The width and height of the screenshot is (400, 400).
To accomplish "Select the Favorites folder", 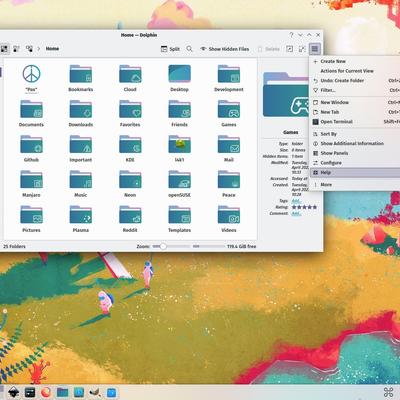I will (130, 113).
